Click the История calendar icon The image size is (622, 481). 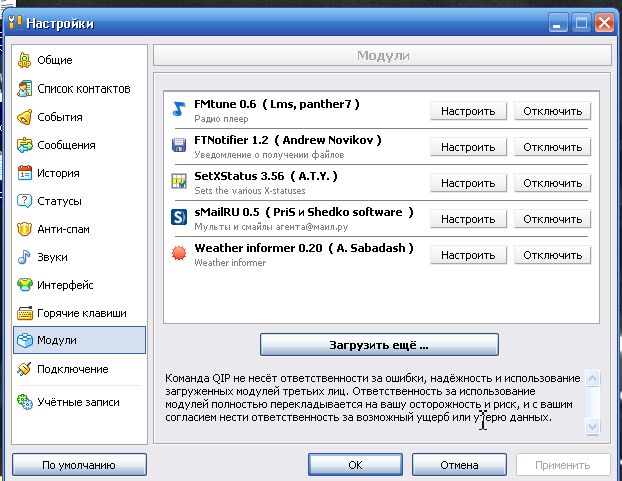(25, 173)
